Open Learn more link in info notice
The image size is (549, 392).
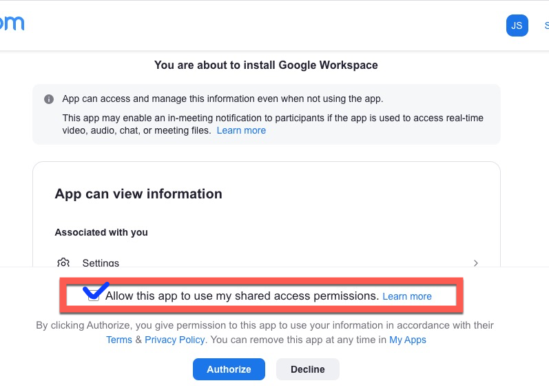pos(241,130)
